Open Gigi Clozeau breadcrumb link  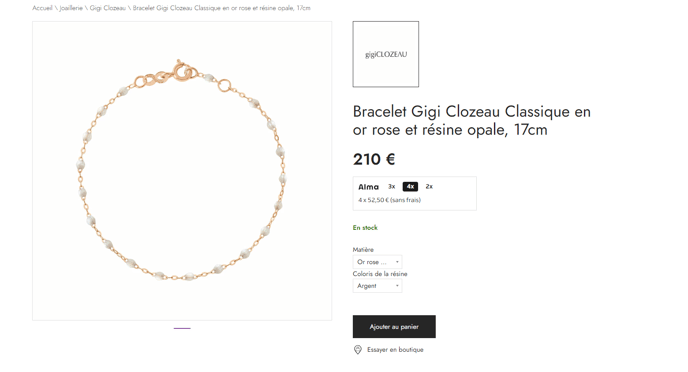[x=108, y=8]
